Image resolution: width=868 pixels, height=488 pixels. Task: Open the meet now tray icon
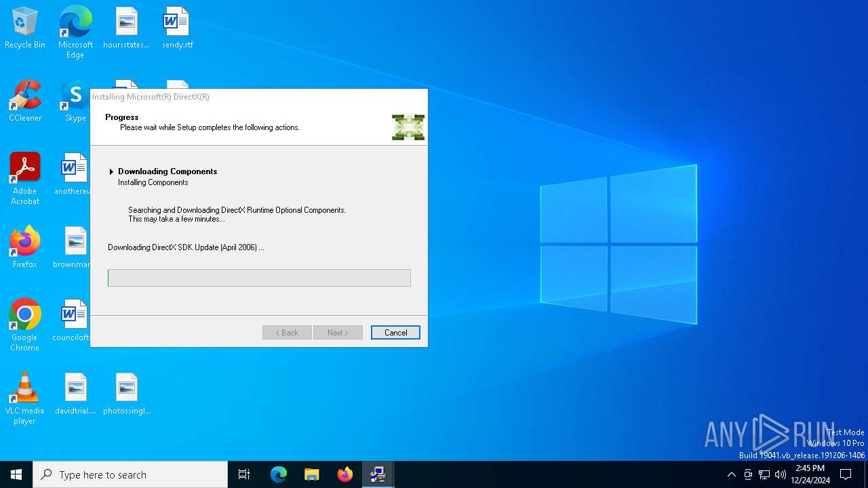[748, 474]
